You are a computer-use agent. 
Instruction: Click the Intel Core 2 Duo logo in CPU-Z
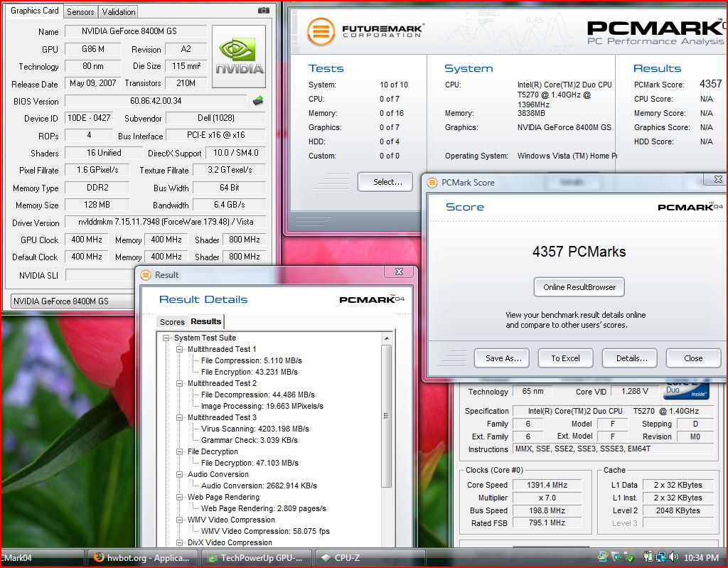coord(686,390)
